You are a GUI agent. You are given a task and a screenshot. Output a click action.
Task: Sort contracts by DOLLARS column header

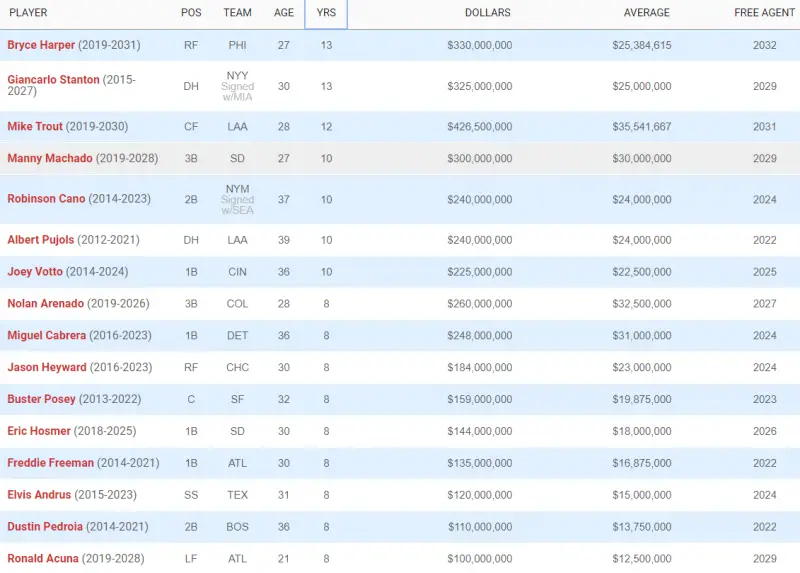tap(487, 13)
